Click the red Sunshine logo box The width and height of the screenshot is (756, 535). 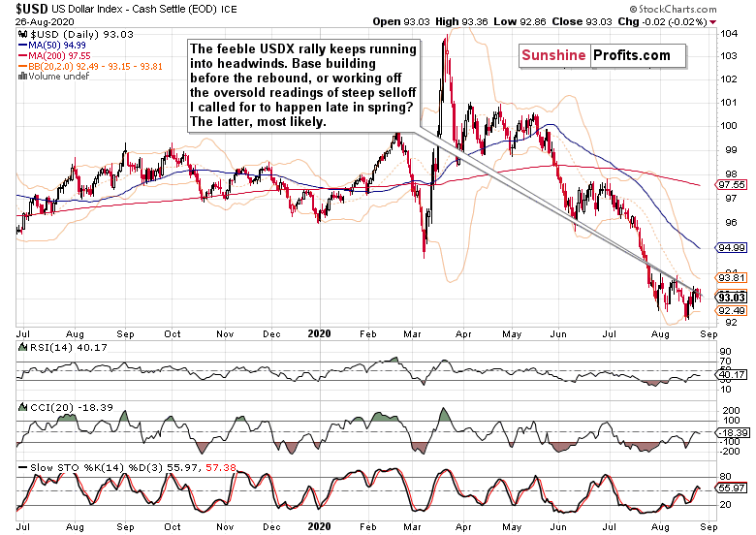[x=554, y=55]
